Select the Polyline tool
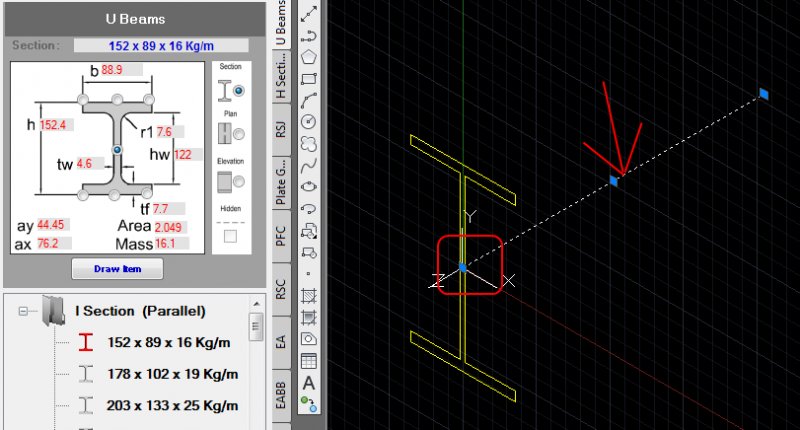This screenshot has height=430, width=800. click(309, 36)
